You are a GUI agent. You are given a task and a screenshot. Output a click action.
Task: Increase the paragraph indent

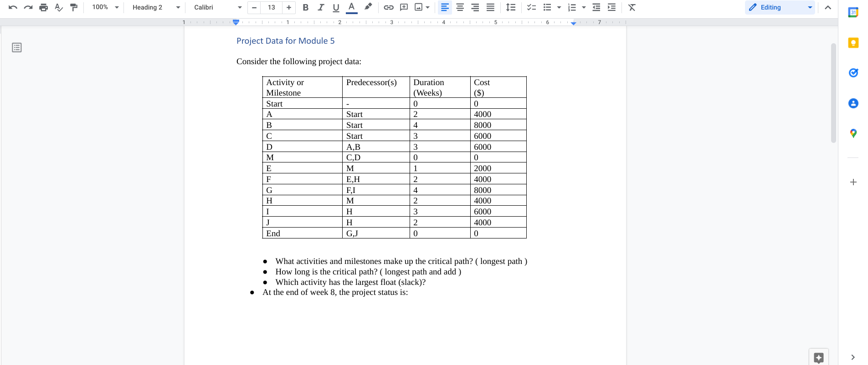(x=611, y=7)
